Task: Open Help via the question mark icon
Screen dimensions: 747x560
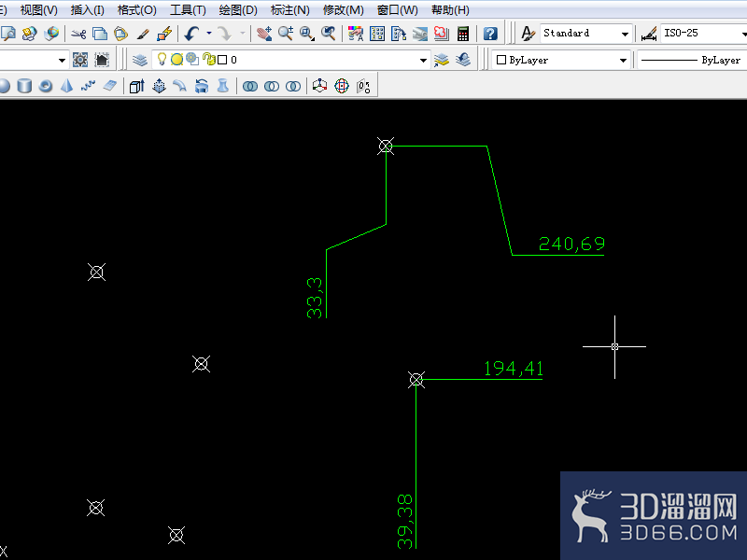Action: coord(490,34)
